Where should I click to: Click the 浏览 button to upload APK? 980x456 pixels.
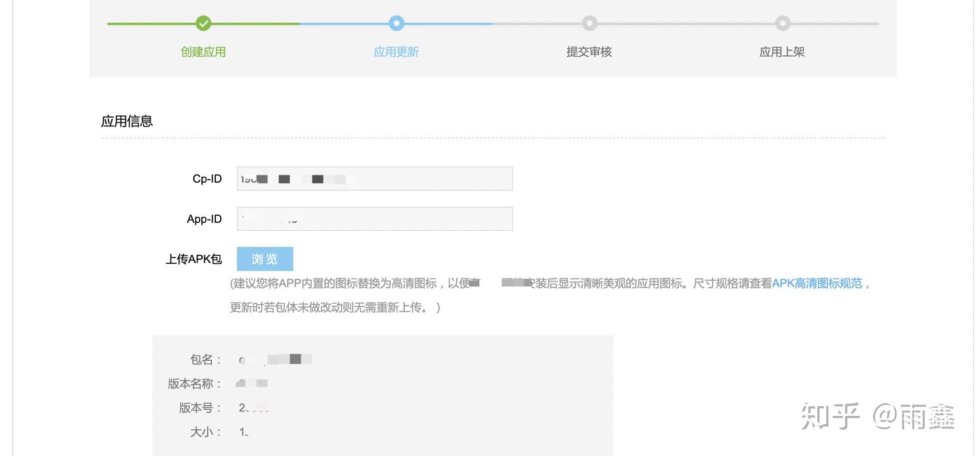[265, 259]
